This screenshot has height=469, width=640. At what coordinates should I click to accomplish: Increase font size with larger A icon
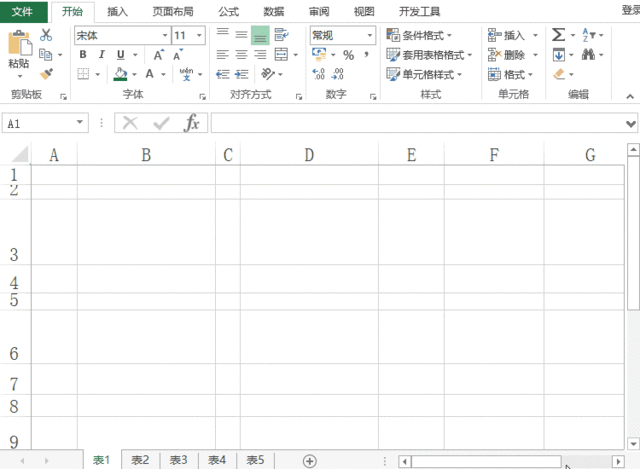click(x=158, y=55)
